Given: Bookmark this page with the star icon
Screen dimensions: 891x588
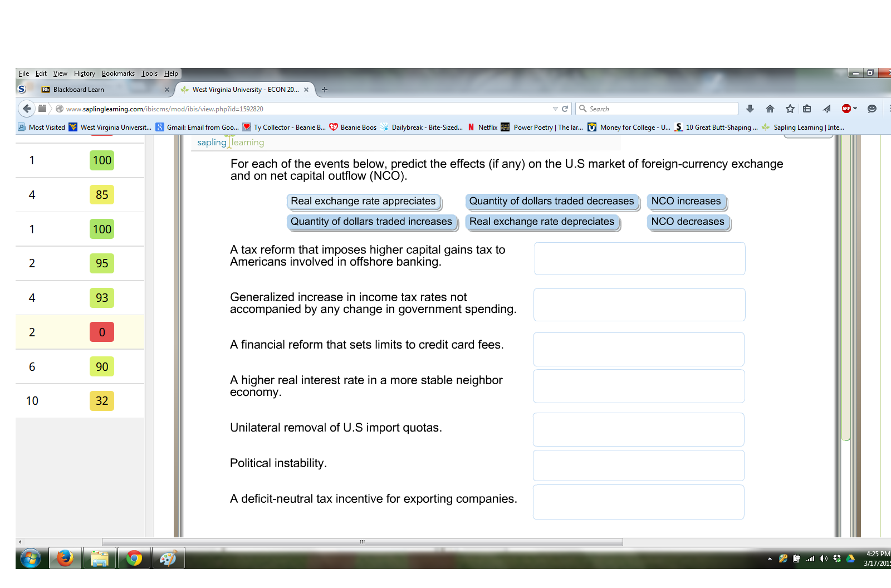Looking at the screenshot, I should tap(790, 109).
